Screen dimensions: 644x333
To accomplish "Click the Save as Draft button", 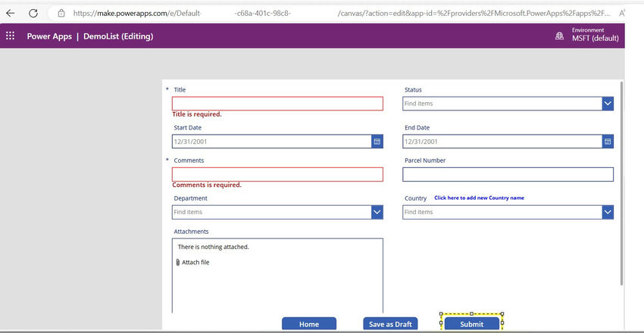I will coord(390,324).
